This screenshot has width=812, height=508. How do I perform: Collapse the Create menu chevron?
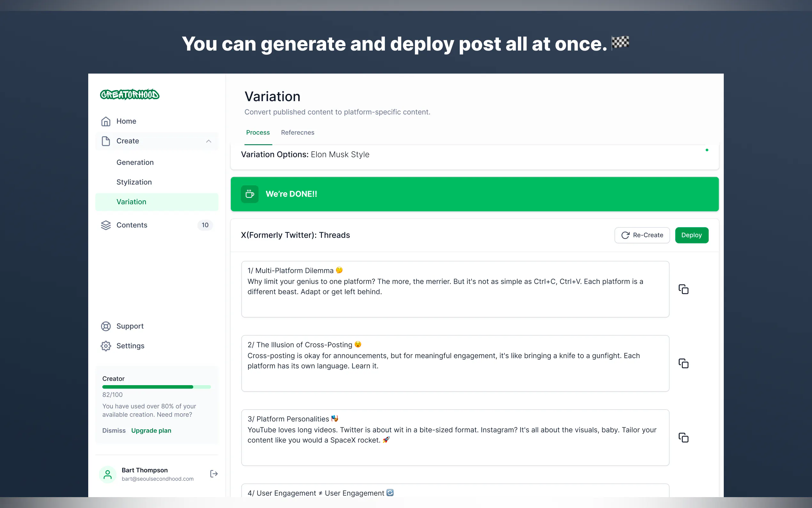(x=208, y=141)
